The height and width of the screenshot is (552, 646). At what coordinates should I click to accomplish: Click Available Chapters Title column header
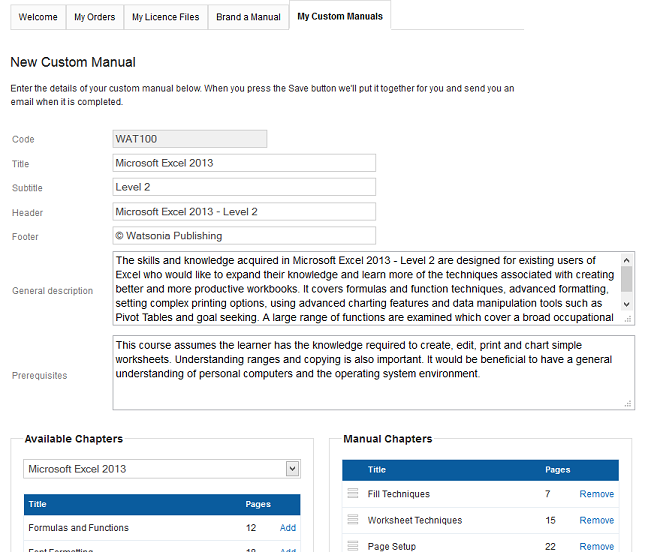(37, 504)
